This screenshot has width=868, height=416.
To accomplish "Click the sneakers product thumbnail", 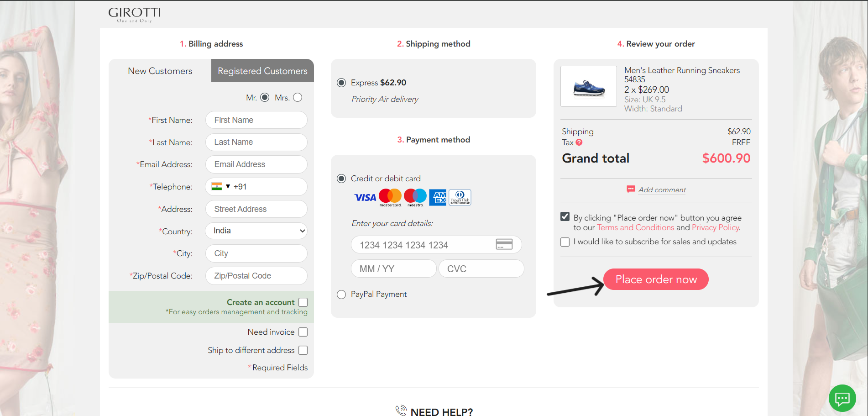I will point(589,87).
